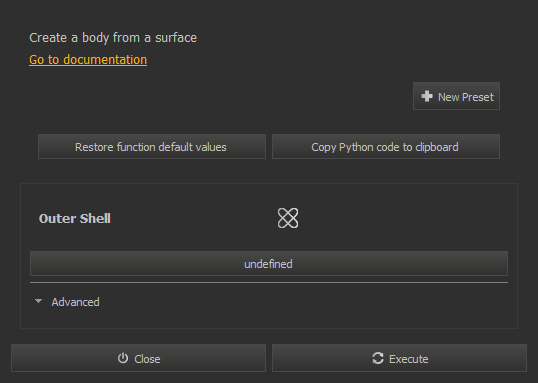
Task: Create a New Preset
Action: 456,96
